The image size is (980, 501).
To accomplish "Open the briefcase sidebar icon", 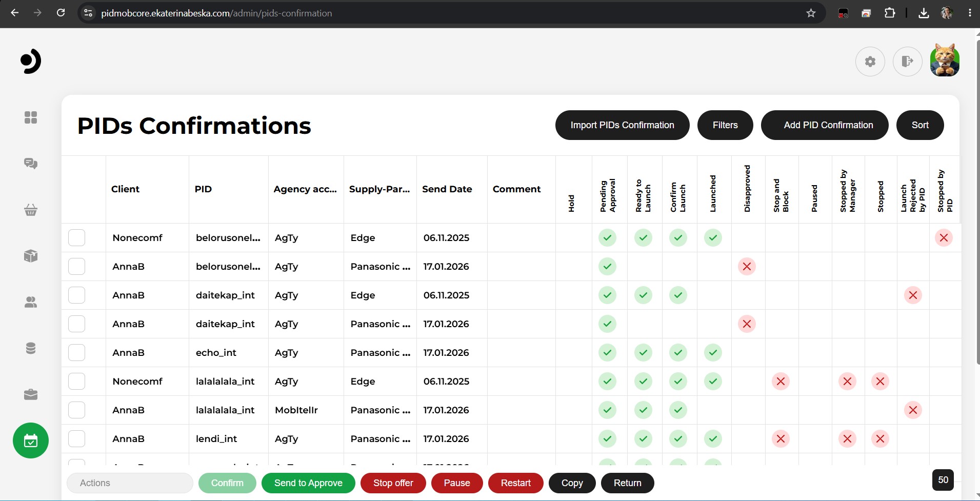I will click(31, 394).
